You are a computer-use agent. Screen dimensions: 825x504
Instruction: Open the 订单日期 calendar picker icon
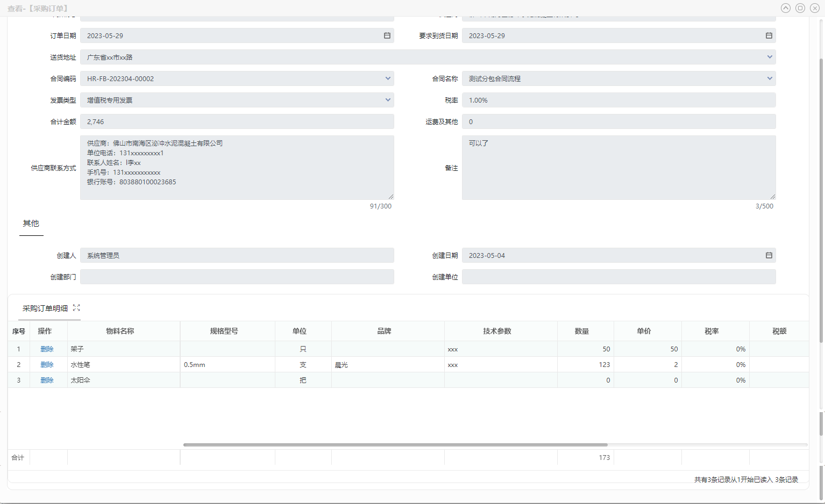click(x=387, y=35)
